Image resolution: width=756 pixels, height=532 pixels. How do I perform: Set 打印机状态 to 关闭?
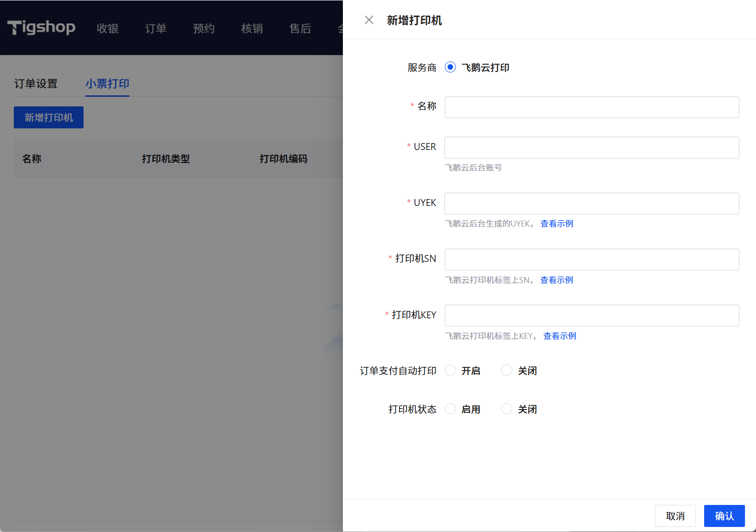coord(507,409)
